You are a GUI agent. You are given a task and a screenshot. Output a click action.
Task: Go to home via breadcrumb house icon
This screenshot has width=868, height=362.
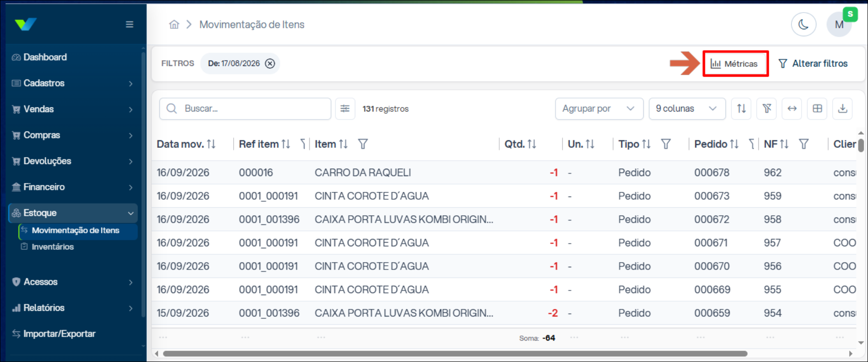click(174, 25)
